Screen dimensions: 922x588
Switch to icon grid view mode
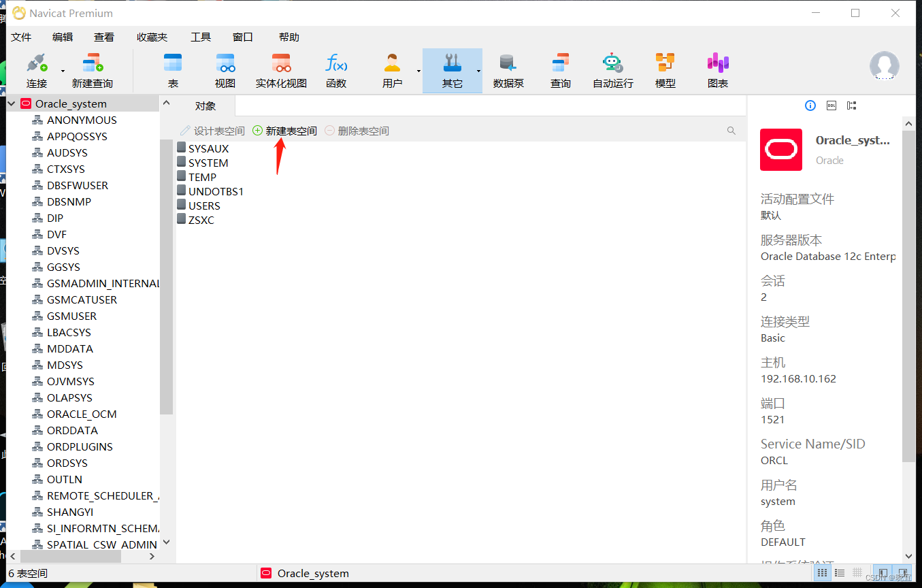(x=822, y=573)
